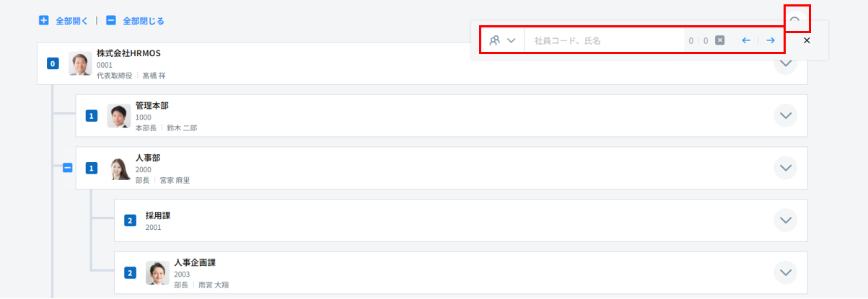Viewport: 868px width, 299px height.
Task: Click the round search toggle icon above search bar
Action: [794, 19]
